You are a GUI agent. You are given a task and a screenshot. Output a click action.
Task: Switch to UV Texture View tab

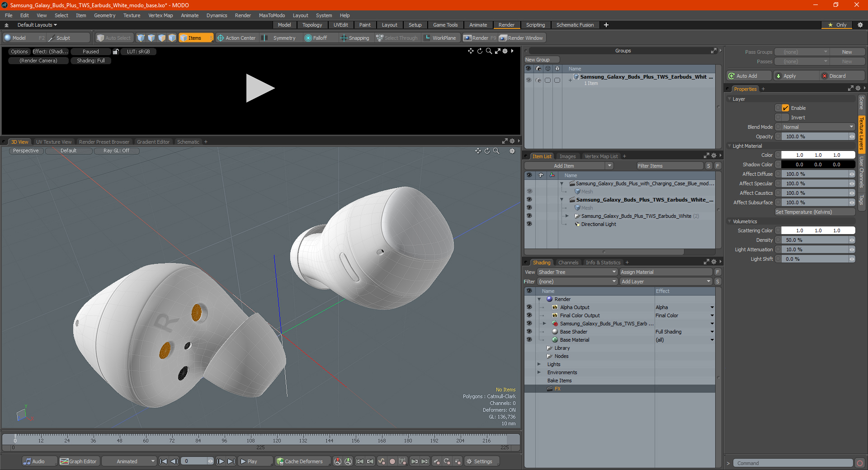point(54,142)
